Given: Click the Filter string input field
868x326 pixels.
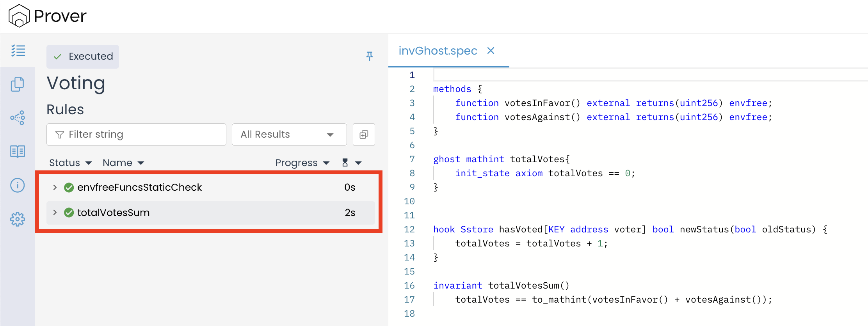Looking at the screenshot, I should click(x=137, y=135).
